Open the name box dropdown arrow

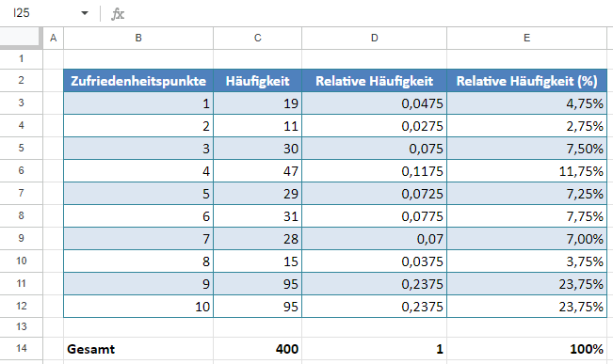(x=85, y=13)
